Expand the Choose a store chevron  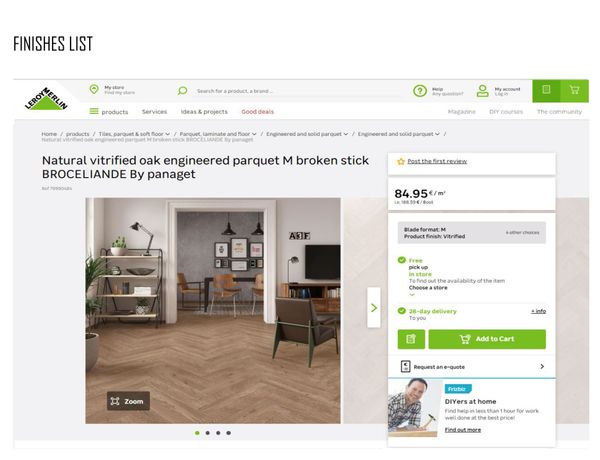pos(412,295)
